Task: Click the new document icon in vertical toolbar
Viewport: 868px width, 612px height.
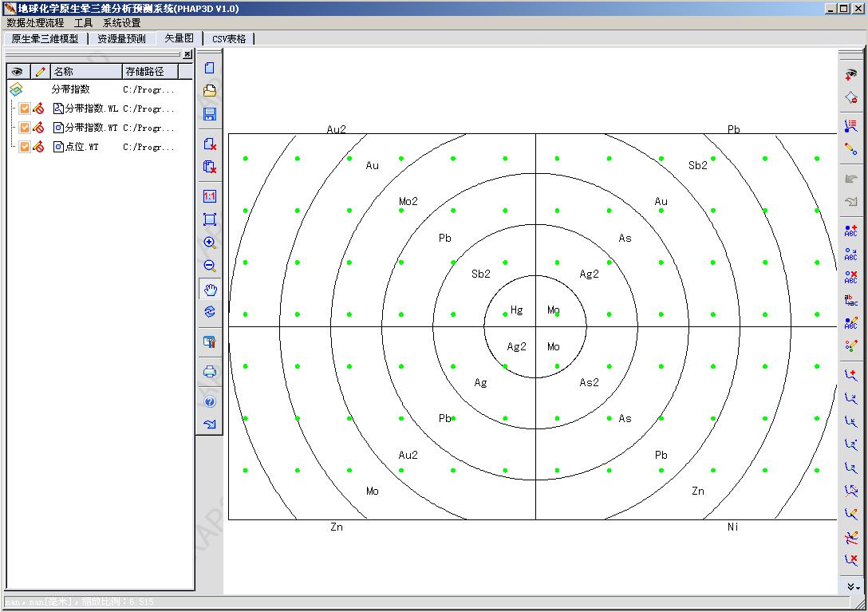Action: click(x=209, y=68)
